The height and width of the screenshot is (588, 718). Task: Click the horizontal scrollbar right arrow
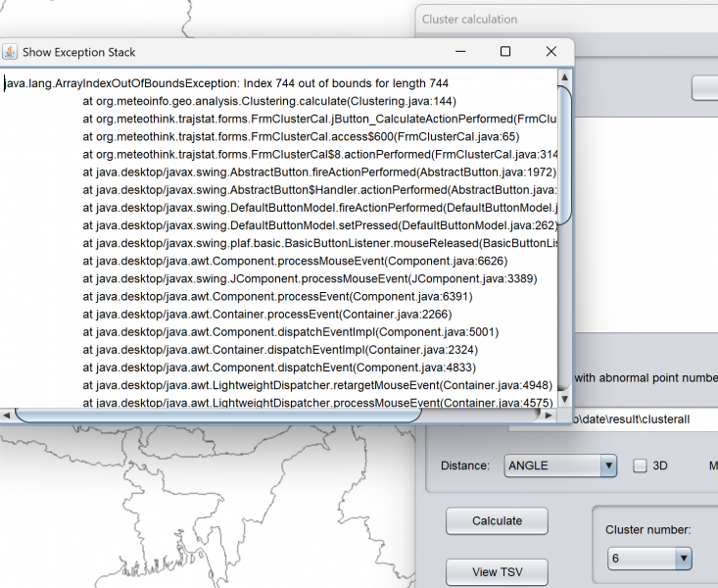pos(550,415)
